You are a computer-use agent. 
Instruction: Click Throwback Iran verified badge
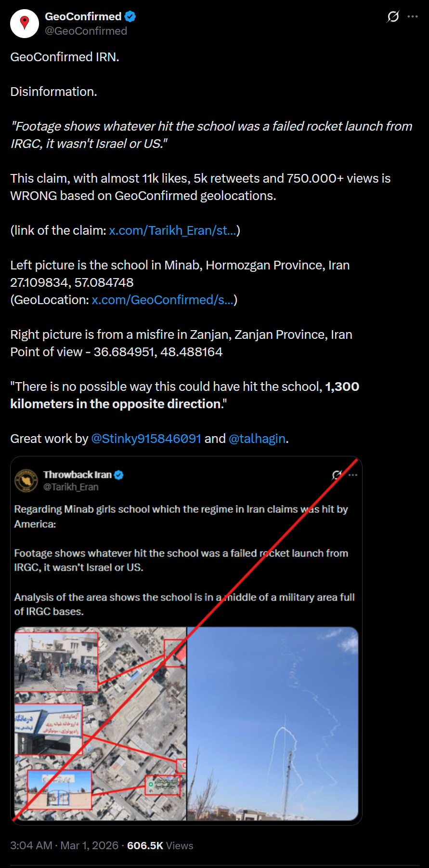(119, 475)
